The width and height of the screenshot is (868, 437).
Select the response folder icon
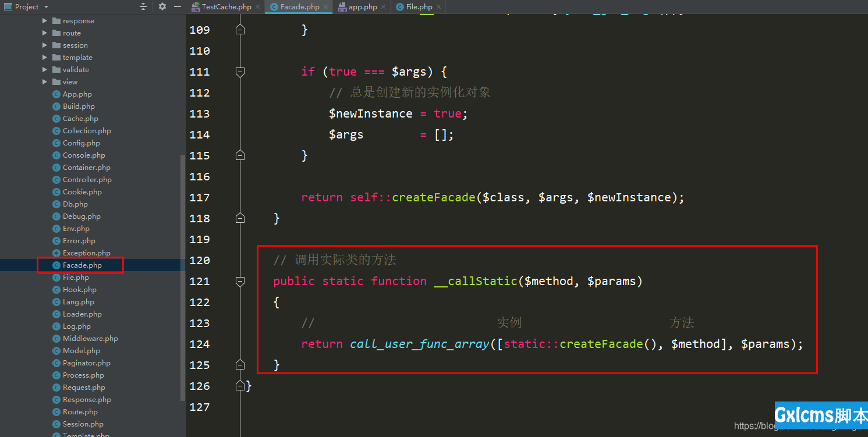[x=56, y=21]
